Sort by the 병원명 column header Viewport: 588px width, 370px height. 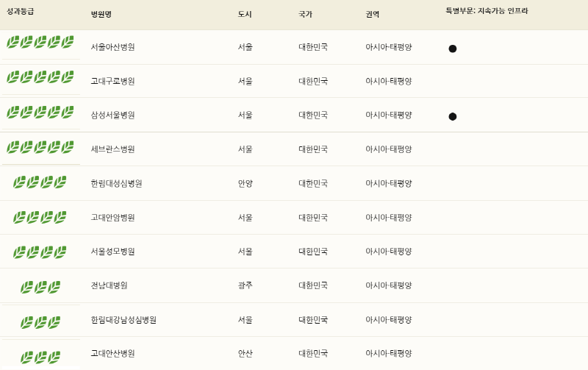coord(101,14)
